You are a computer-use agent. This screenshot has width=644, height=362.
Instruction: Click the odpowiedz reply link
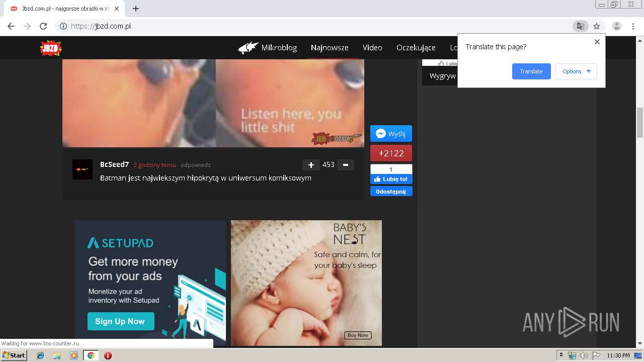196,165
